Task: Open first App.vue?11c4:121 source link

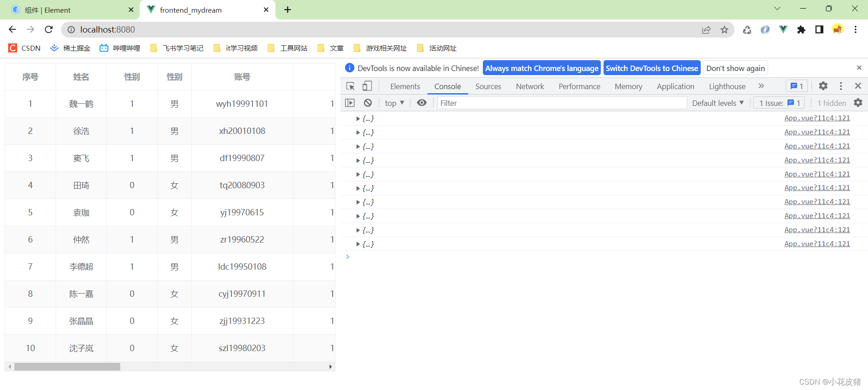Action: pyautogui.click(x=817, y=118)
